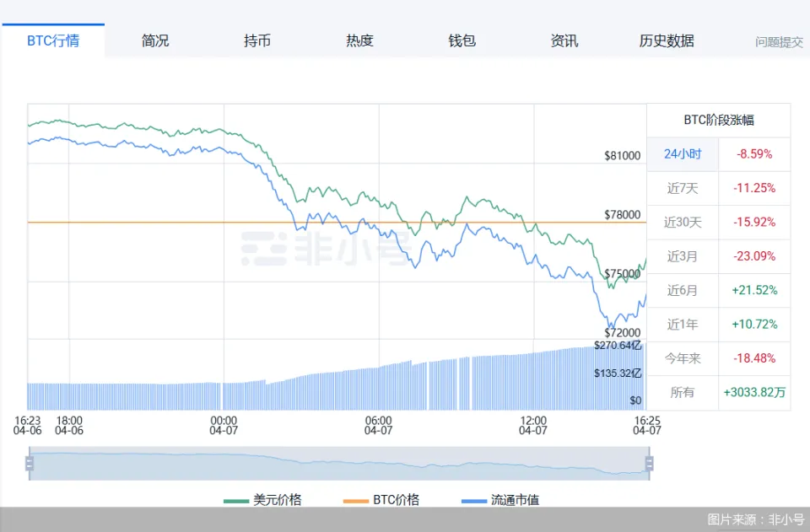Viewport: 810px width, 532px height.
Task: Select the 热度 tab
Action: tap(359, 40)
